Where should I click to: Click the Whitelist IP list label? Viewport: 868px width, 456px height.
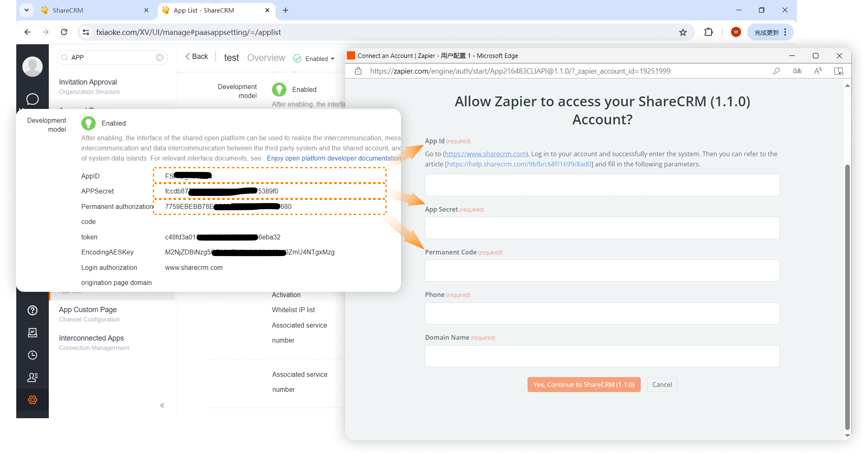pos(293,310)
